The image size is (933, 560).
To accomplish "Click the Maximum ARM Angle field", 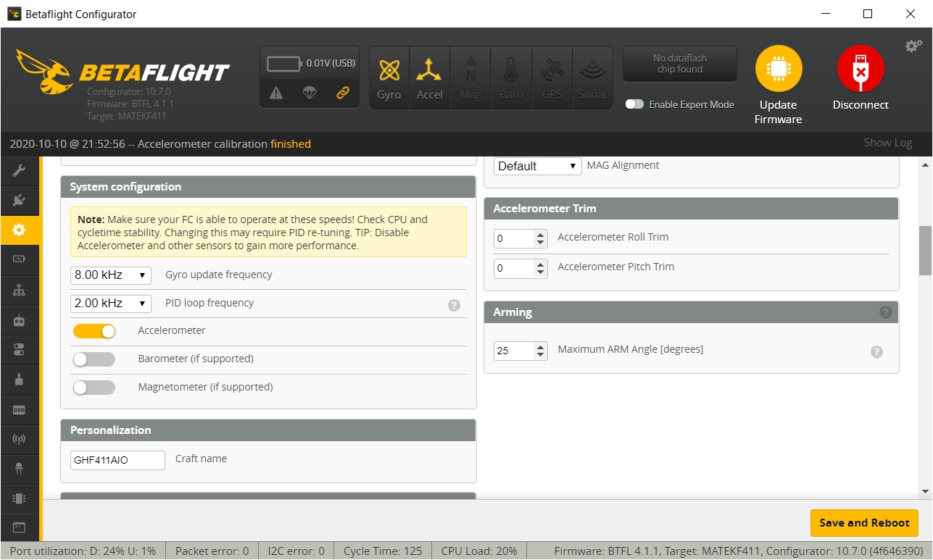I will 521,351.
